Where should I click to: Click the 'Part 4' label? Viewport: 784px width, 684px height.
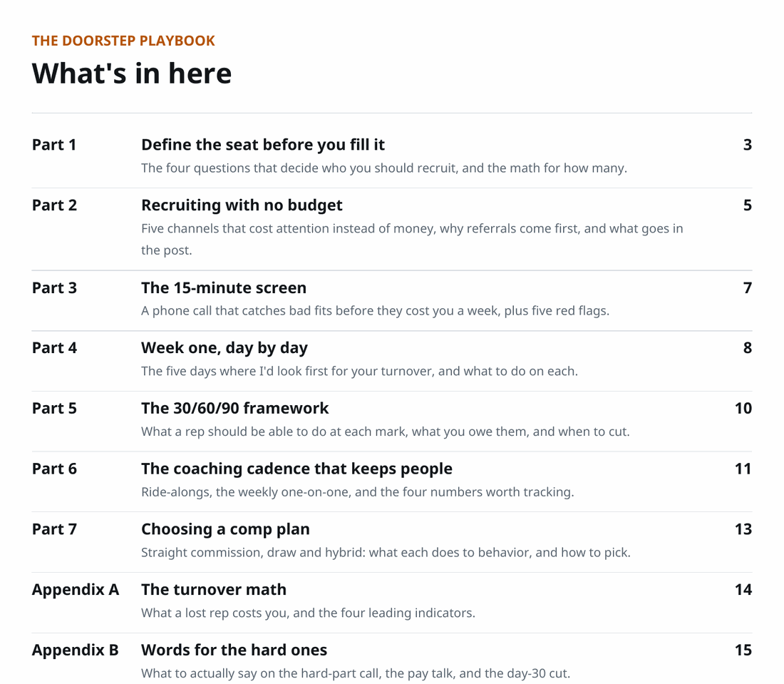tap(54, 348)
